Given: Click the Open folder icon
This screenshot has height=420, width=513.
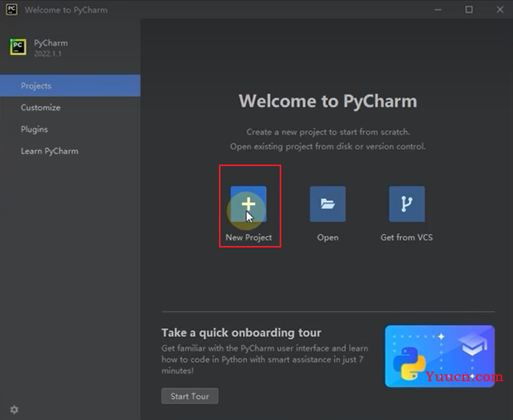Looking at the screenshot, I should point(328,204).
